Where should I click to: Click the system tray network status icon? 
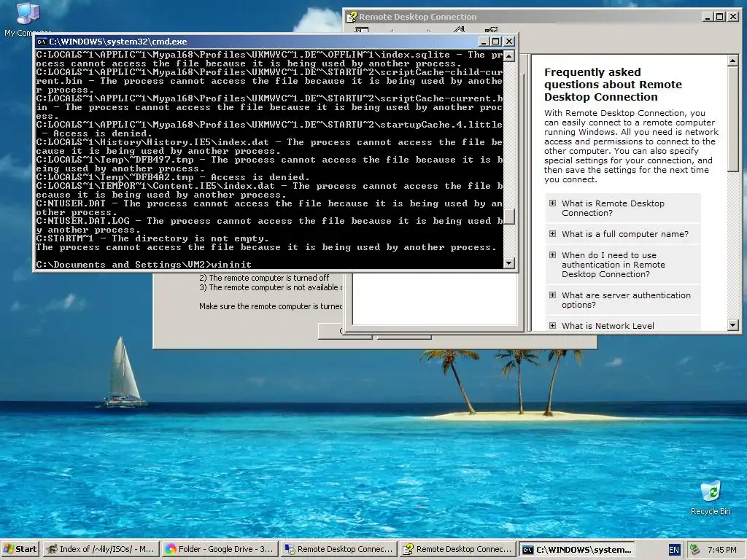tap(694, 550)
